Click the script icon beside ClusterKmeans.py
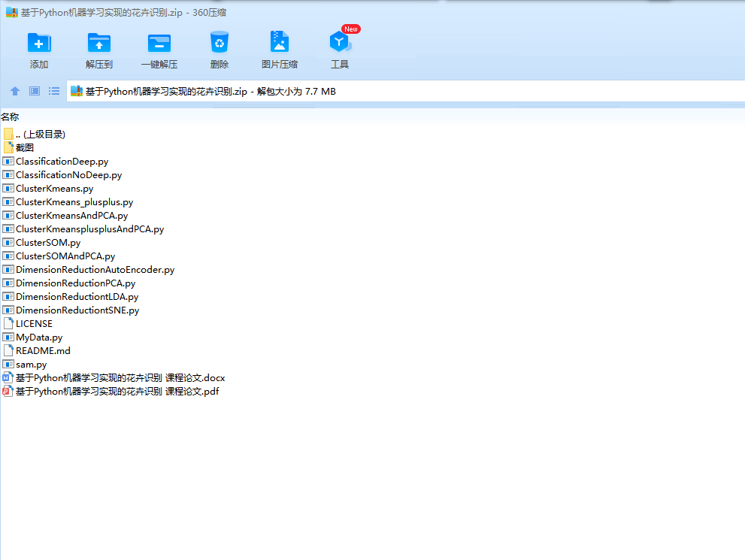 point(8,189)
